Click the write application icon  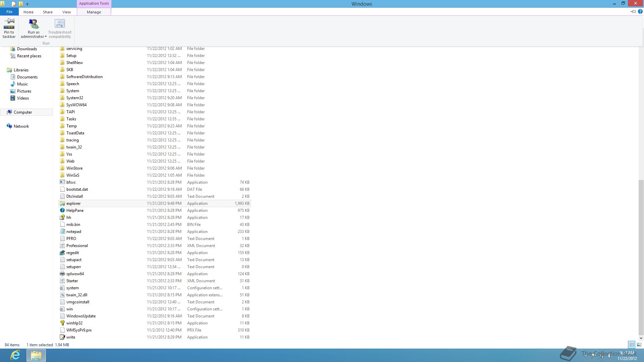click(x=62, y=337)
